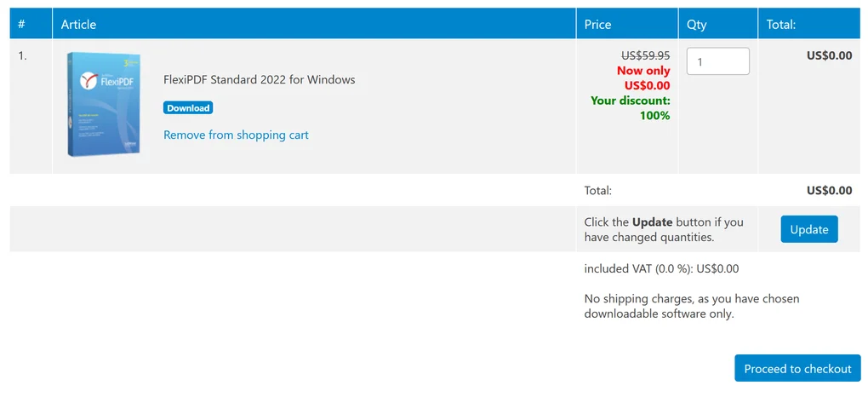Click the Total column header
Viewport: 868px width, 397px height.
point(780,25)
